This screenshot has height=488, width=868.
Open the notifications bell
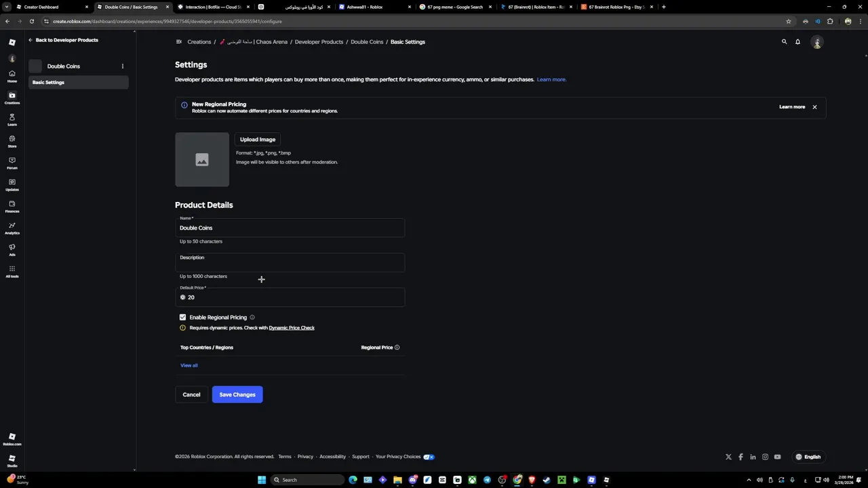pyautogui.click(x=797, y=42)
